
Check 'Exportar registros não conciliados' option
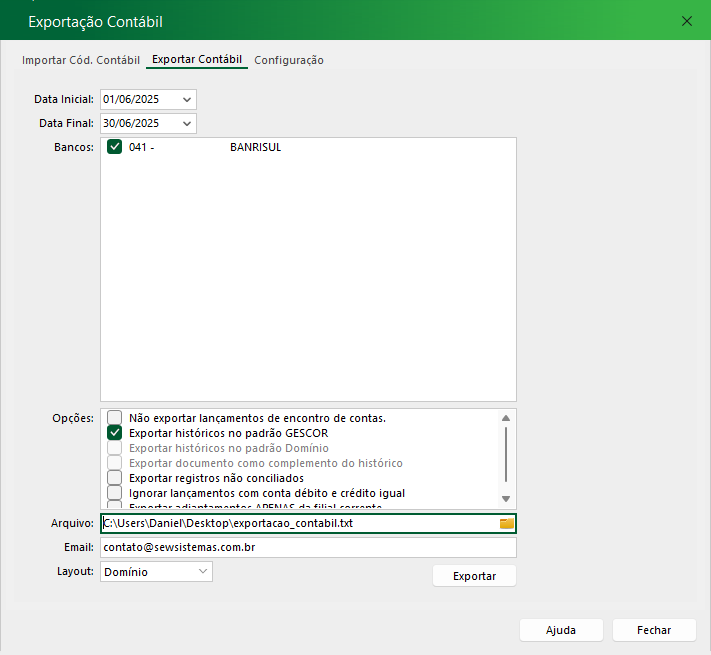coord(115,478)
